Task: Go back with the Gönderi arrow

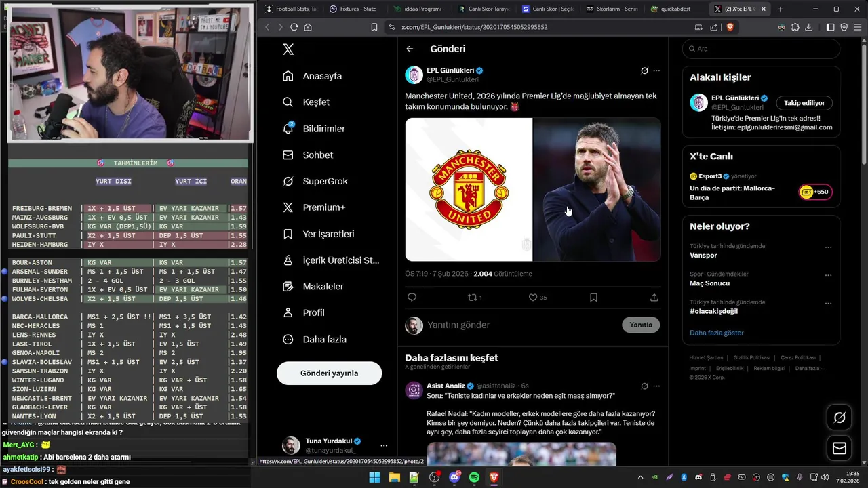Action: 410,49
